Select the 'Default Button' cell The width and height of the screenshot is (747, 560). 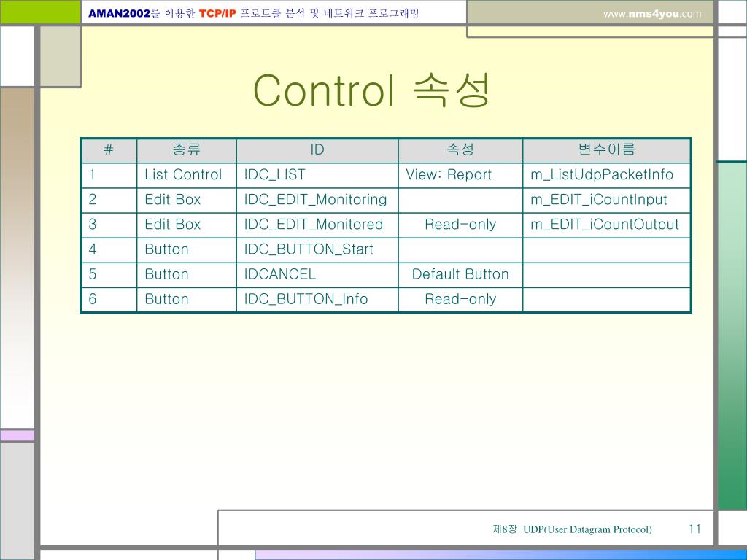[x=460, y=274]
